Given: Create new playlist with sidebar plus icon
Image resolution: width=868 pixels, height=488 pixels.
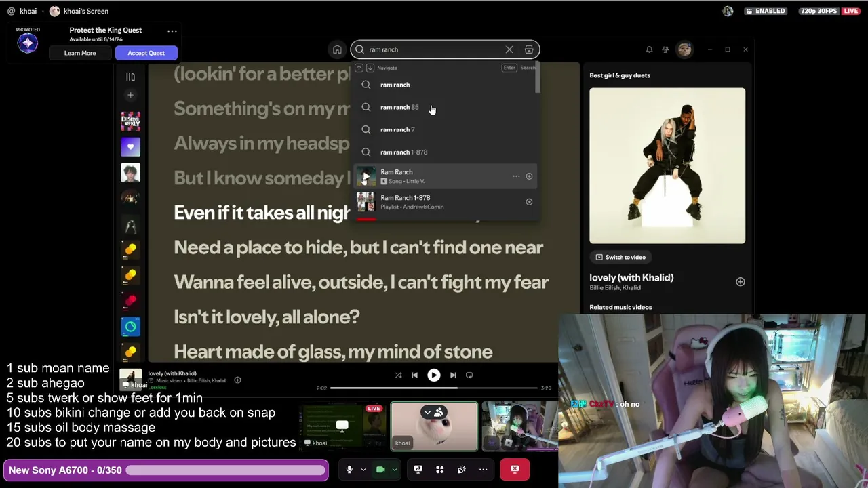Looking at the screenshot, I should pyautogui.click(x=130, y=95).
